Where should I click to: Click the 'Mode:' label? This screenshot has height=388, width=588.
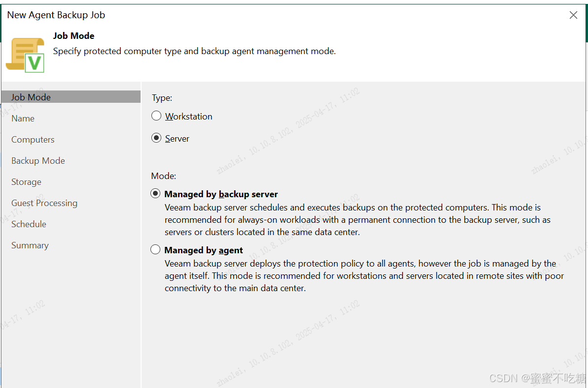164,176
